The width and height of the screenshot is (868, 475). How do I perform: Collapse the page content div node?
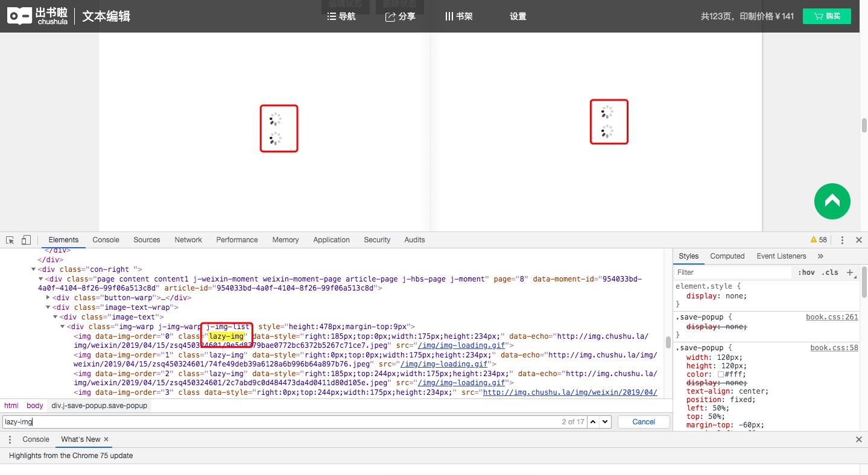41,279
